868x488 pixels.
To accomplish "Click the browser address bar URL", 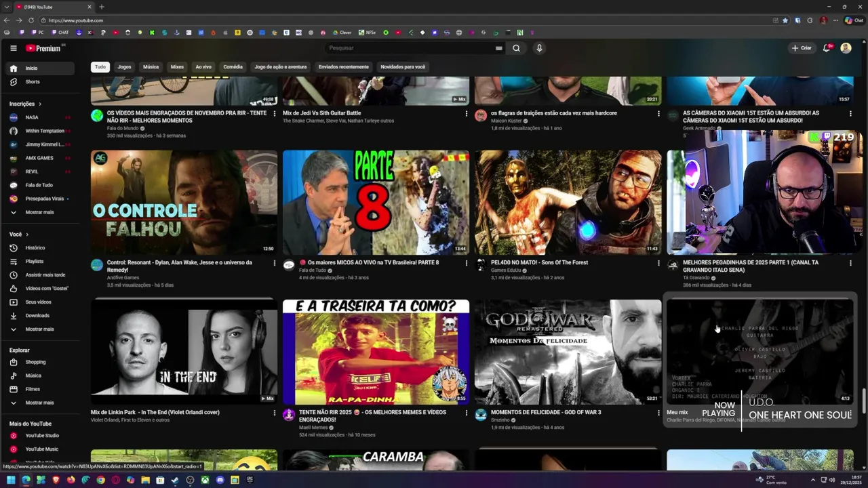I will coord(76,20).
